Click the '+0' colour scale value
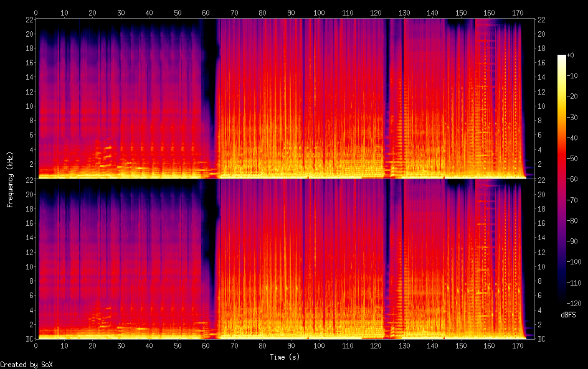This screenshot has width=588, height=369. [x=570, y=55]
